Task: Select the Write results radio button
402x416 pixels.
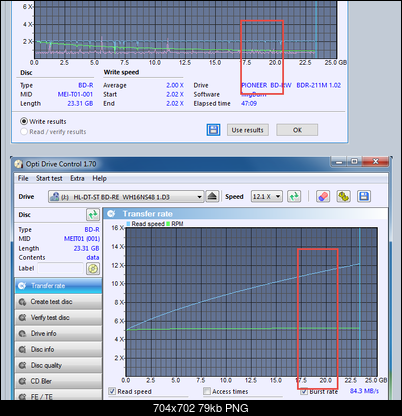Action: 24,121
